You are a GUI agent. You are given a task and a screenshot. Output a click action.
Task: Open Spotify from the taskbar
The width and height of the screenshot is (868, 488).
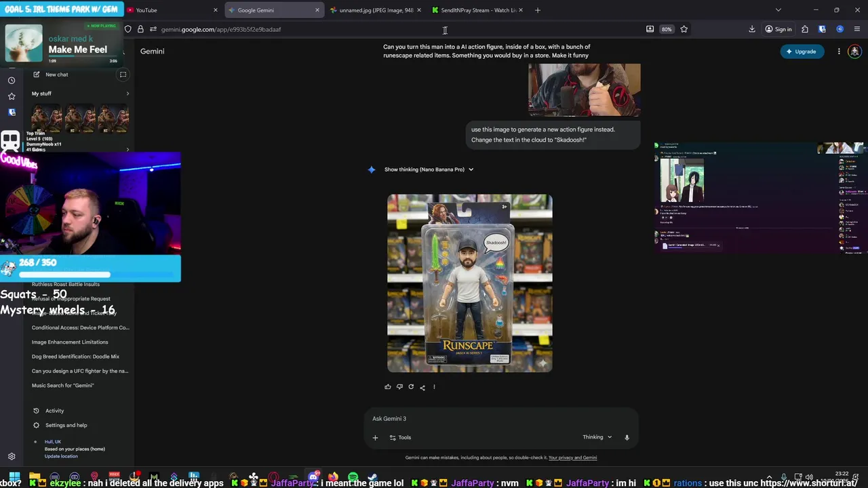pyautogui.click(x=353, y=477)
